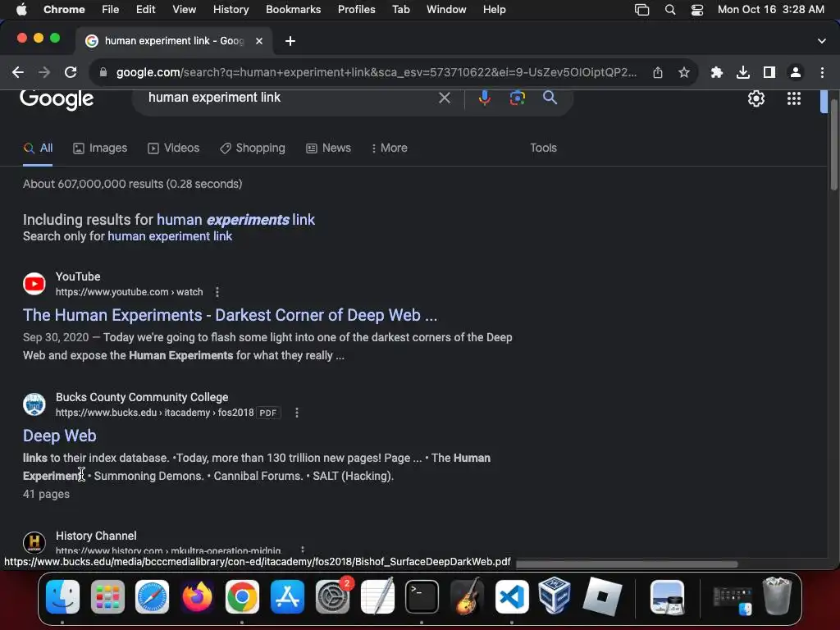840x630 pixels.
Task: Click the address bar URL
Action: click(377, 72)
